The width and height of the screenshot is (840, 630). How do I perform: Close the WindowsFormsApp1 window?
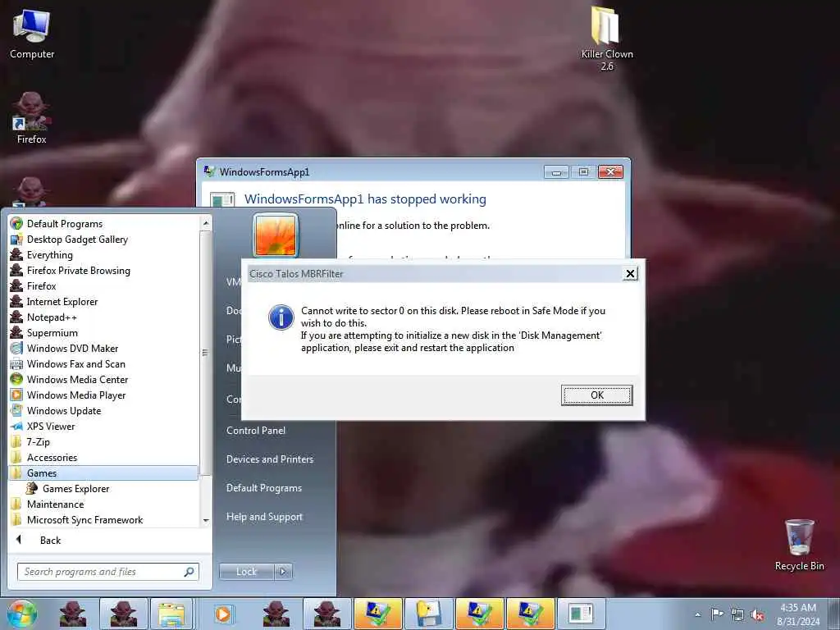(610, 172)
